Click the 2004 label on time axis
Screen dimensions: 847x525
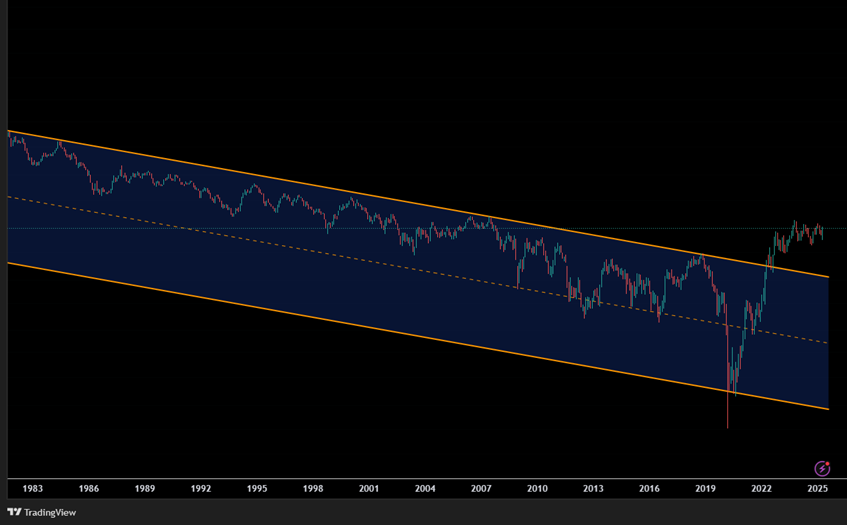tap(425, 488)
